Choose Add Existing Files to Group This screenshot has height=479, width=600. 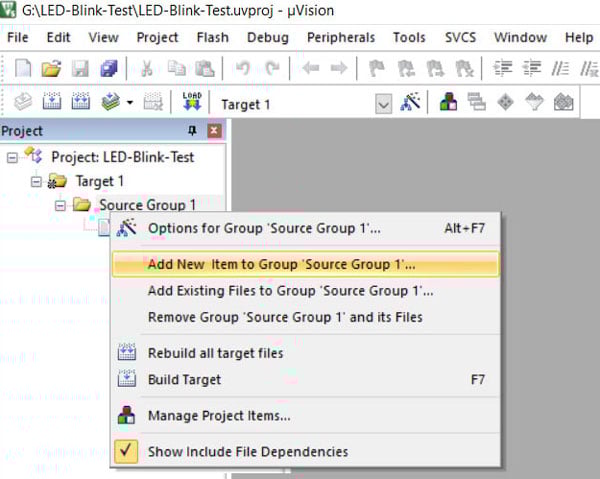(x=305, y=291)
